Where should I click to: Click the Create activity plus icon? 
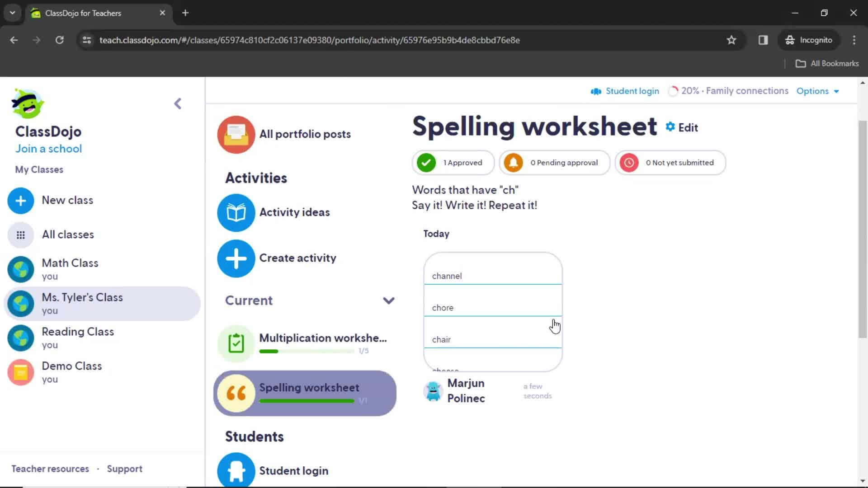[236, 258]
